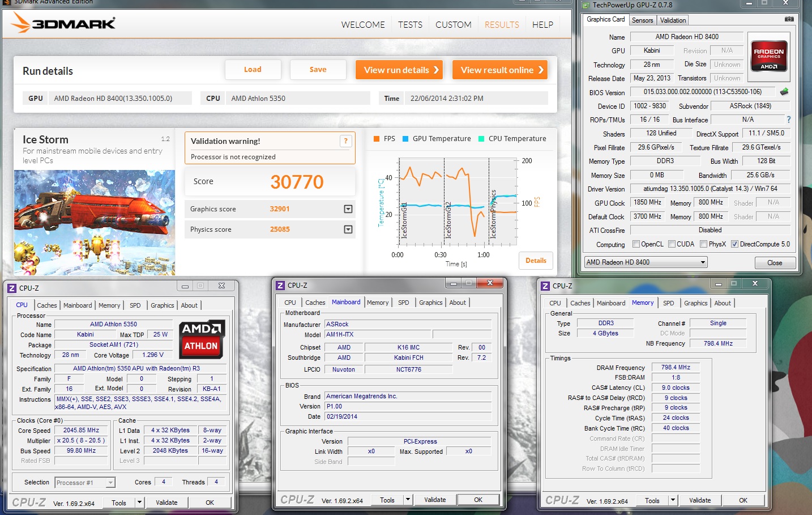The image size is (812, 515).
Task: Switch to the Sensors tab in GPU-Z
Action: pyautogui.click(x=642, y=20)
